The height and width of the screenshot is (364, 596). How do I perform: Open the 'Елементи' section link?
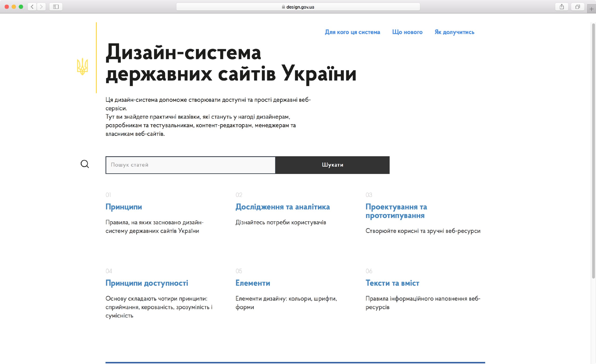point(253,283)
